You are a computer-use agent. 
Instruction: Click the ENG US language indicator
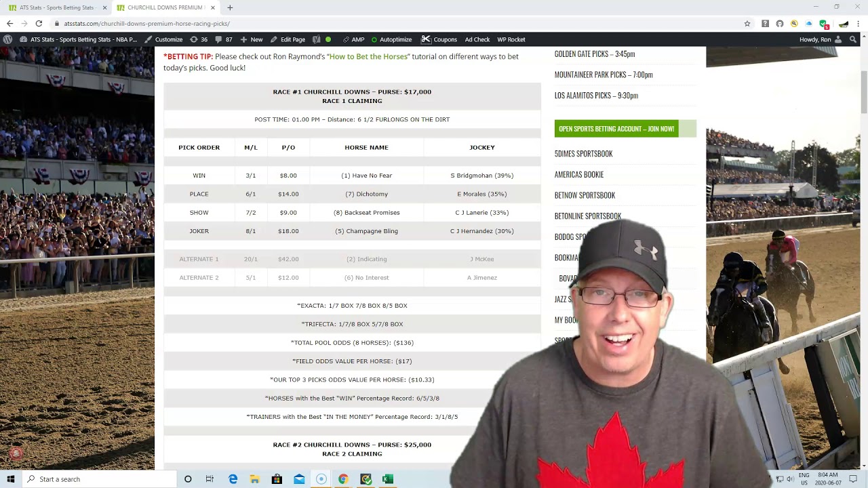[x=804, y=479]
